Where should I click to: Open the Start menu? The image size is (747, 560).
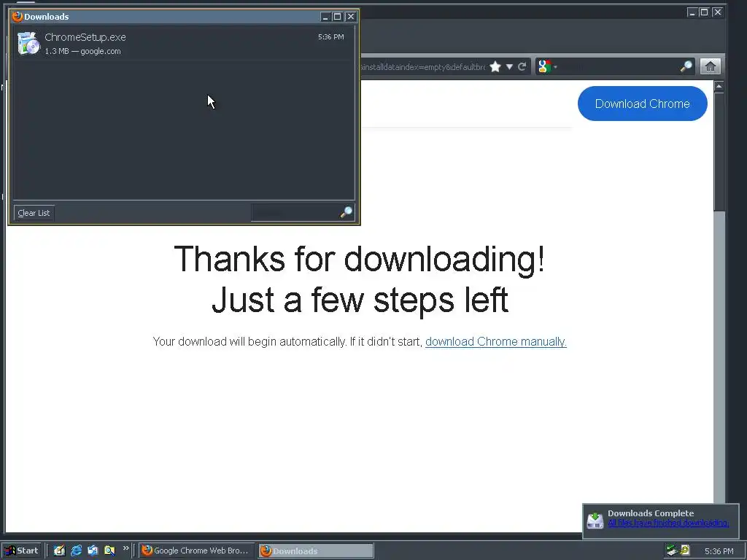[x=21, y=551]
